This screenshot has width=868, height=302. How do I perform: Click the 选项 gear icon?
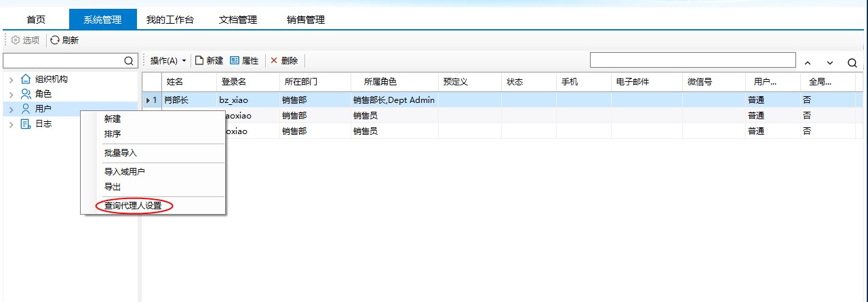16,41
